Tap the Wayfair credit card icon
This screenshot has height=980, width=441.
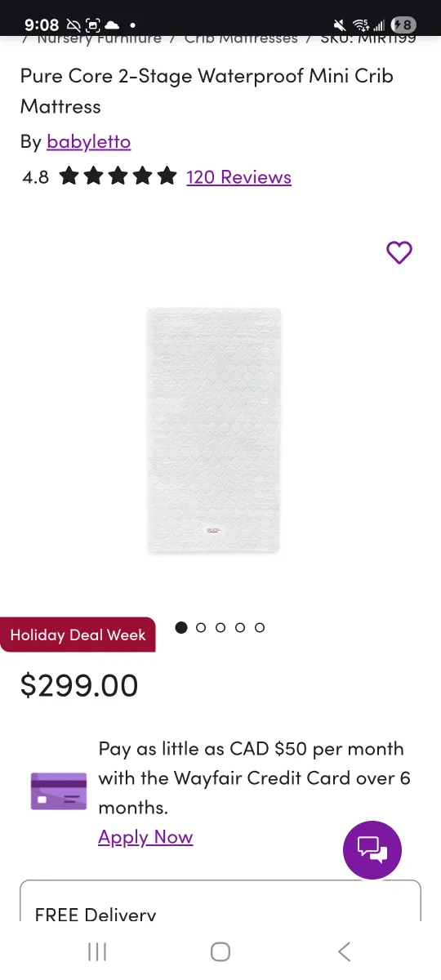coord(59,791)
